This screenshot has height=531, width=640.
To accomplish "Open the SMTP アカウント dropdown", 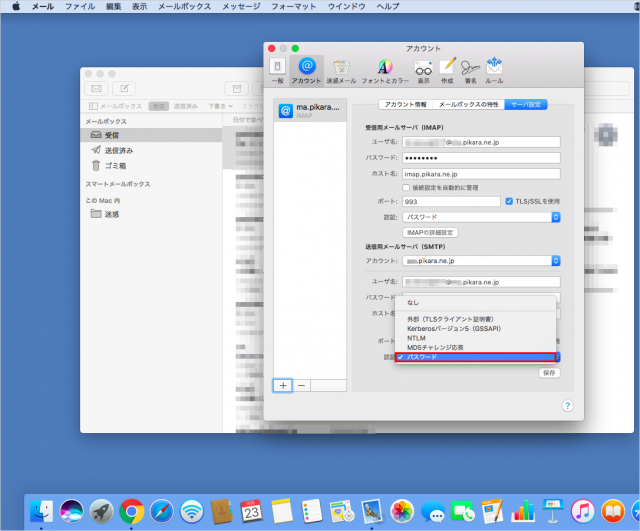I will tap(482, 261).
